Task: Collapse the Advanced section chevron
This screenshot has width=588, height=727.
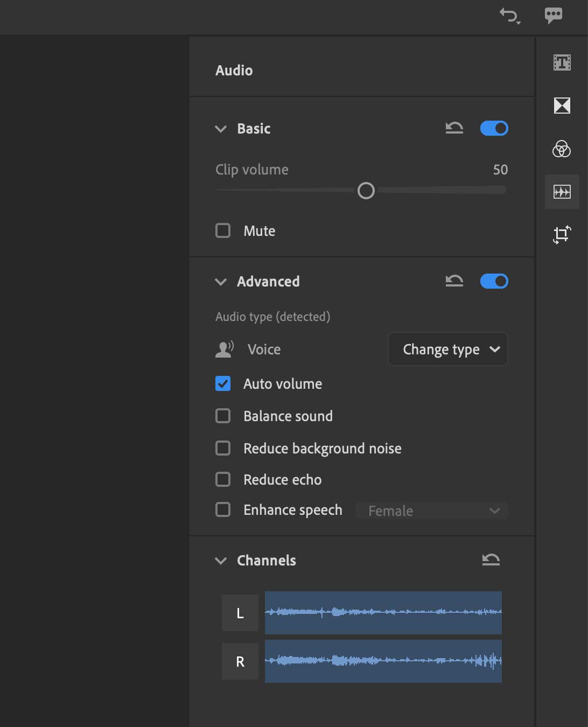Action: (x=221, y=282)
